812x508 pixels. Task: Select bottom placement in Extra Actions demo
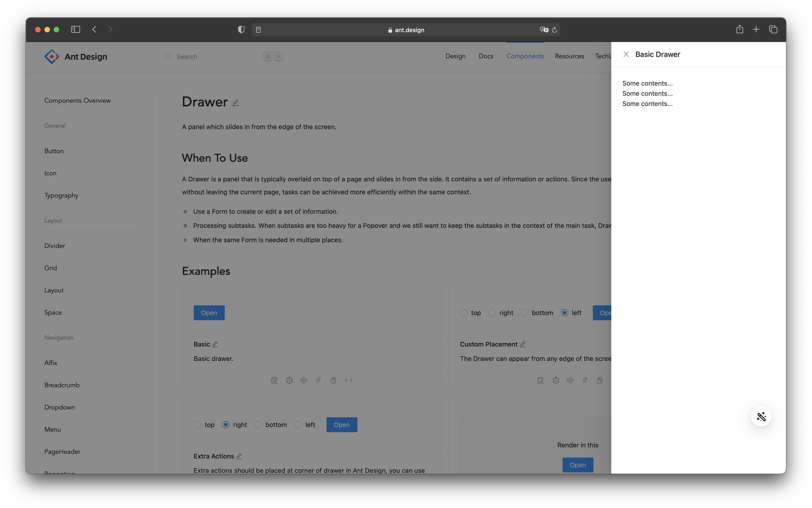[x=258, y=425]
